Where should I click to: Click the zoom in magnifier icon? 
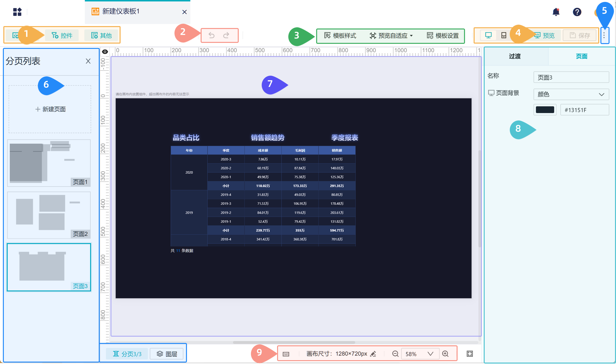point(445,354)
